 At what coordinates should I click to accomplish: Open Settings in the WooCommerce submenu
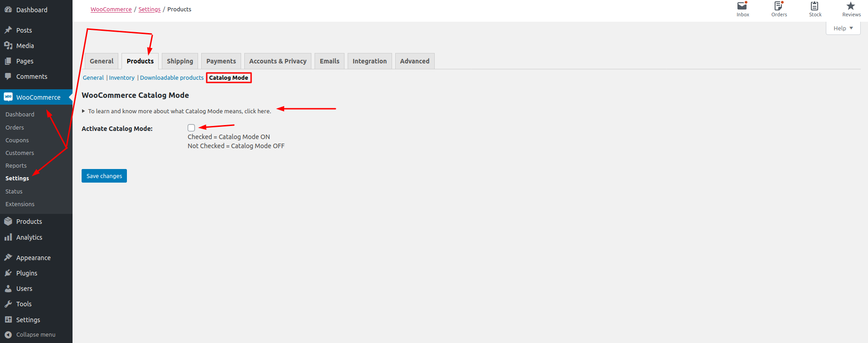click(17, 178)
